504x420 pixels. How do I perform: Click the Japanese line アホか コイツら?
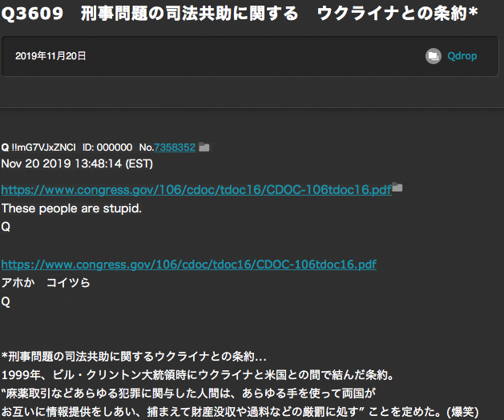tap(46, 283)
